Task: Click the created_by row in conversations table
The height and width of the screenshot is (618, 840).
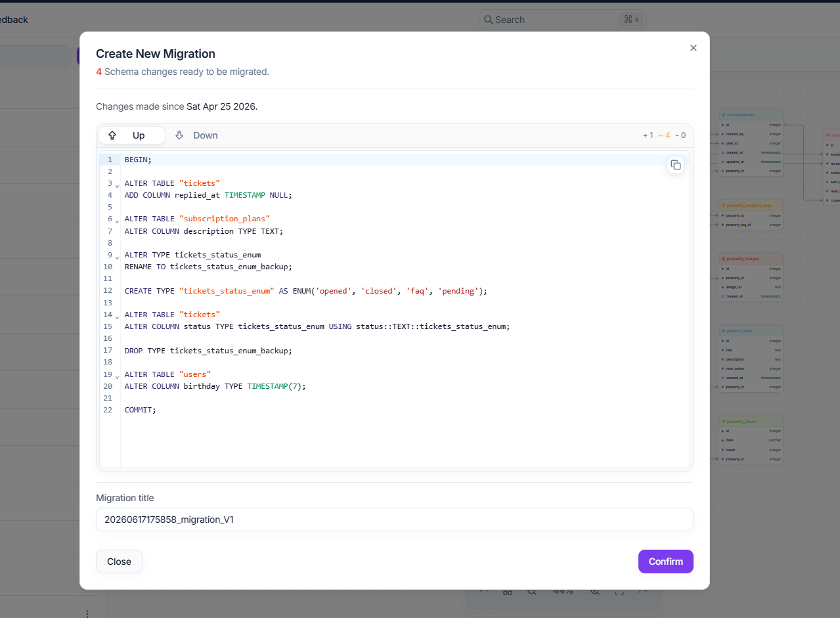Action: tap(751, 133)
